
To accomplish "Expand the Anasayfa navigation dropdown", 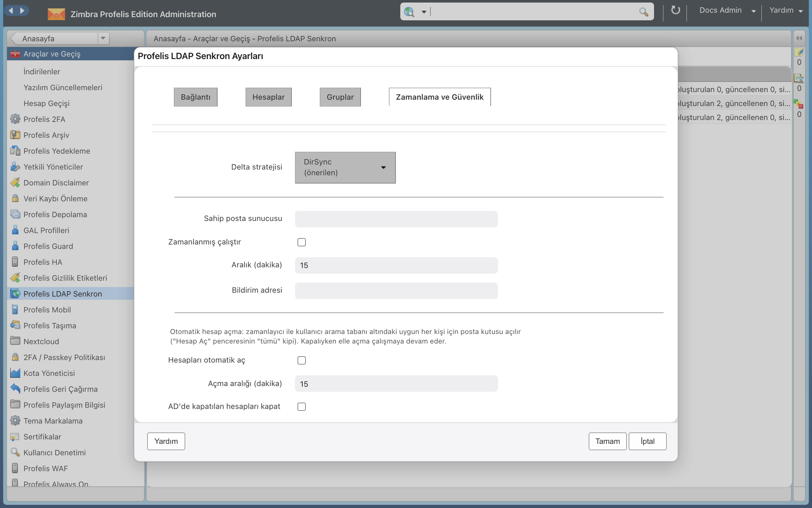I will pos(103,38).
